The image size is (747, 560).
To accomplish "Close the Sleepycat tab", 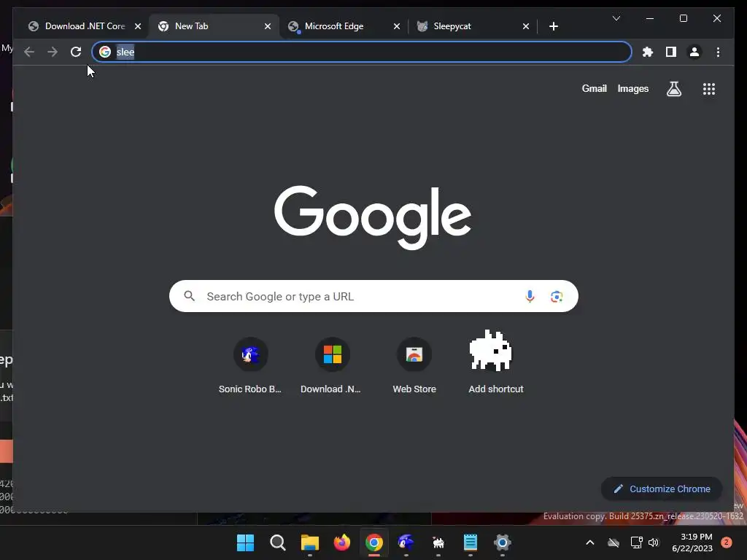I will click(526, 26).
